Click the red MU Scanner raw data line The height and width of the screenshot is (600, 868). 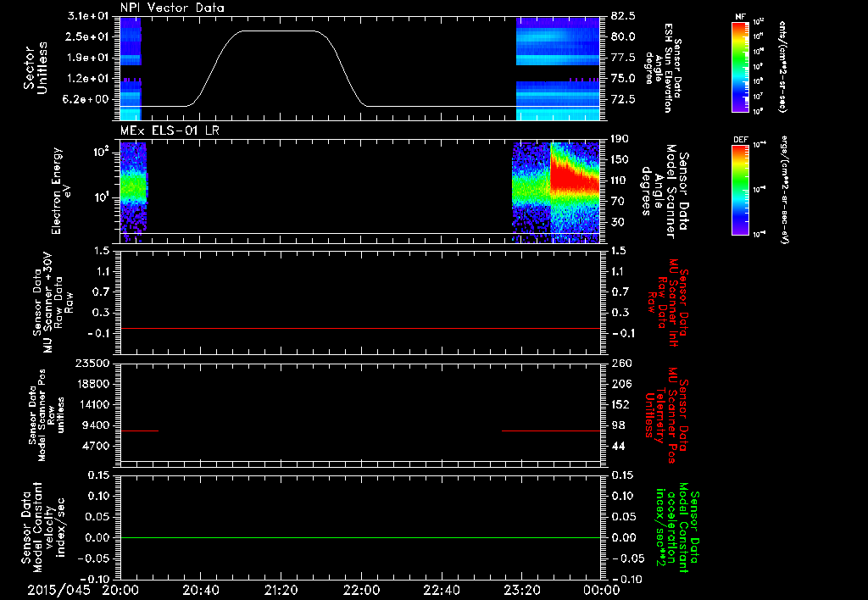pos(359,328)
